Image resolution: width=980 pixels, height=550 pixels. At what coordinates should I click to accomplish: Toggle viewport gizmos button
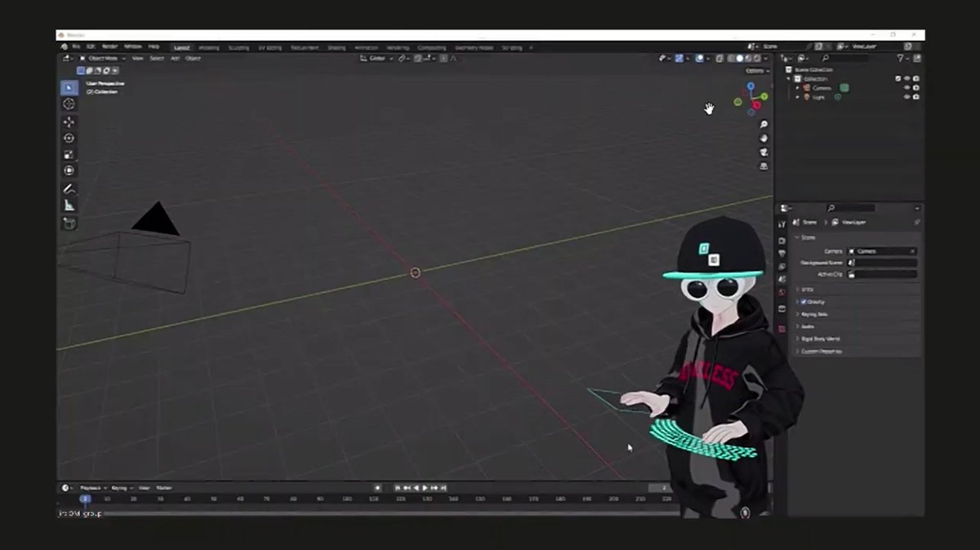coord(679,58)
